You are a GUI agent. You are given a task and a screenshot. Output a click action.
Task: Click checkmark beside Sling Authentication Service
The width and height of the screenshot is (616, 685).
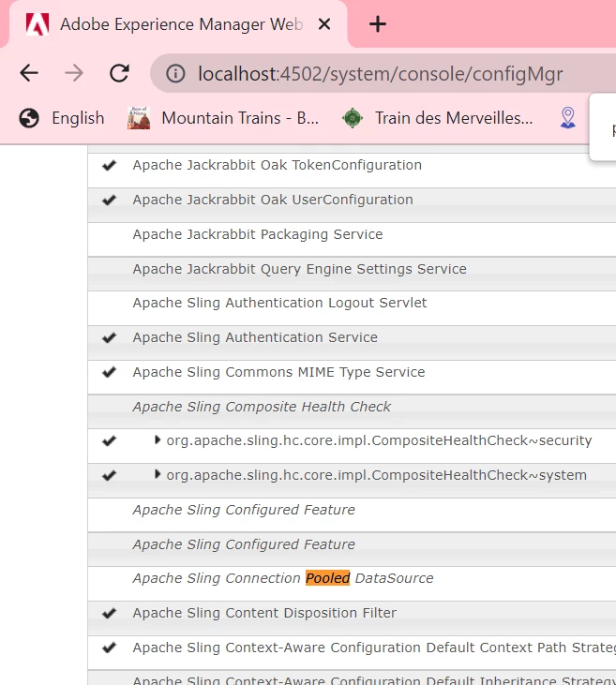[x=109, y=337]
